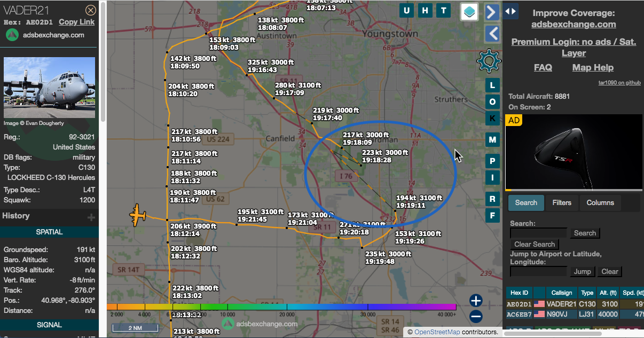This screenshot has width=644, height=338.
Task: Open OpenStreetMap contributors link
Action: pyautogui.click(x=437, y=332)
